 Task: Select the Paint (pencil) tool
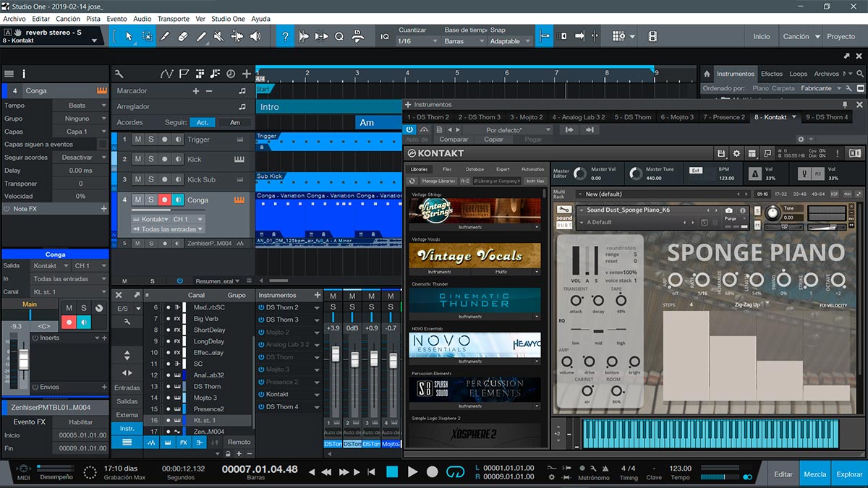point(201,36)
